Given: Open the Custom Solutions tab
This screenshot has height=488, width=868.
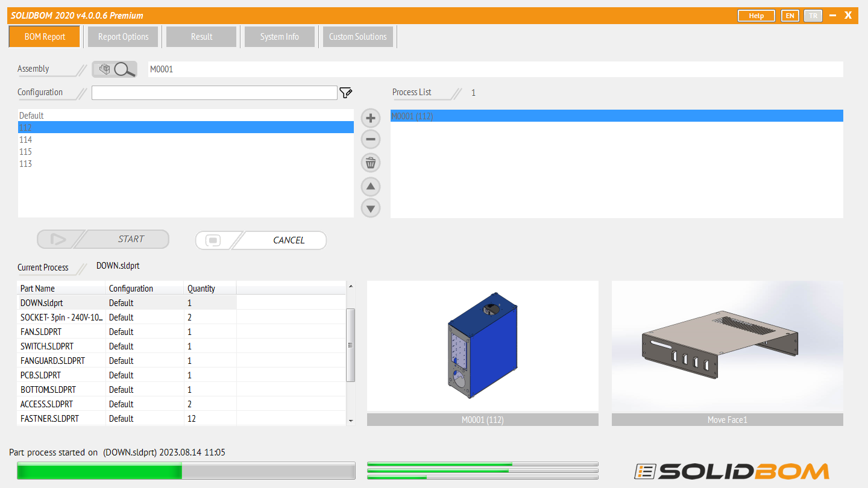Looking at the screenshot, I should 358,37.
